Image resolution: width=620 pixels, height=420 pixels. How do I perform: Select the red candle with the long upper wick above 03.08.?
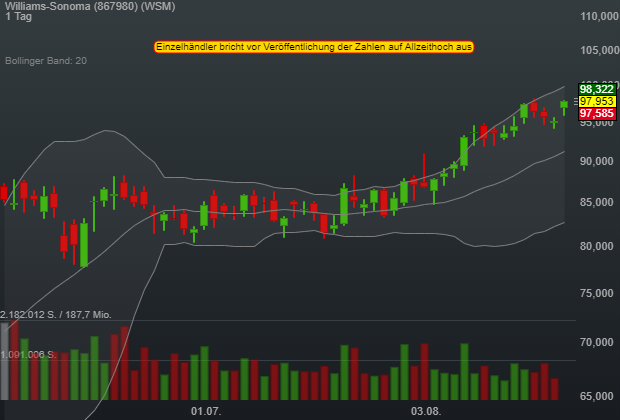[424, 171]
